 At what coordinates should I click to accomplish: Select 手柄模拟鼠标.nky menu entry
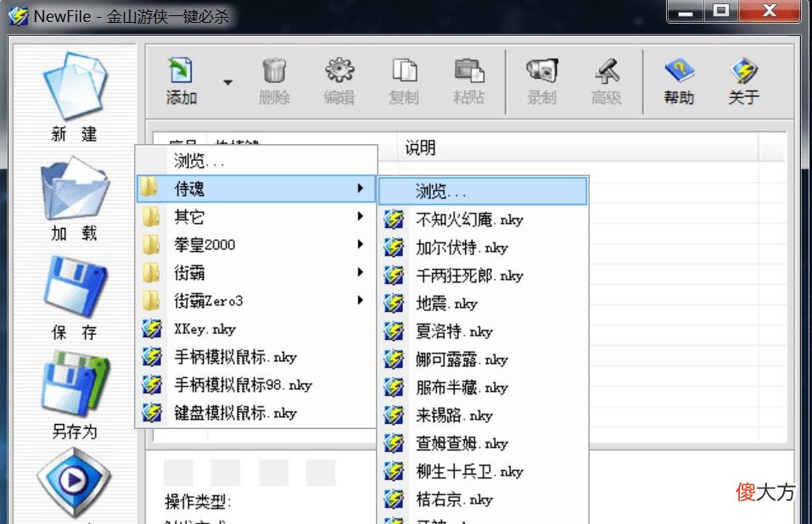point(256,356)
